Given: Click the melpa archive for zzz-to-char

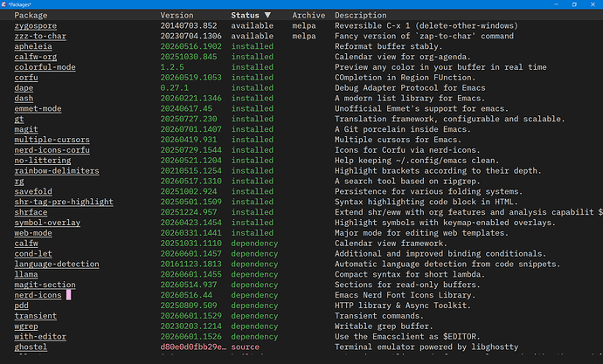Looking at the screenshot, I should pos(304,36).
